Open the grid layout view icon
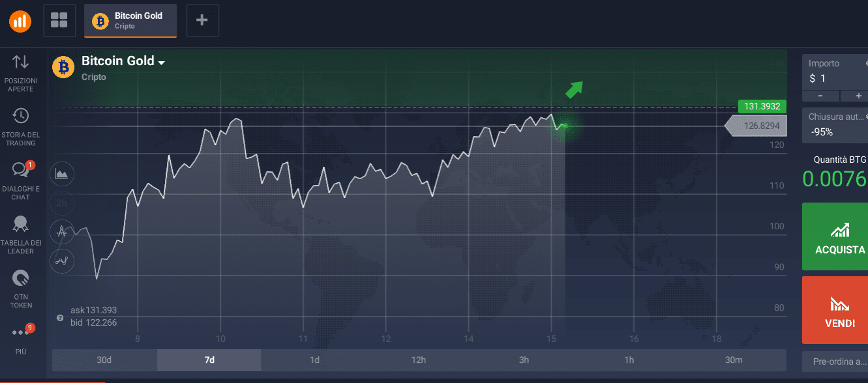This screenshot has height=383, width=868. click(x=59, y=20)
